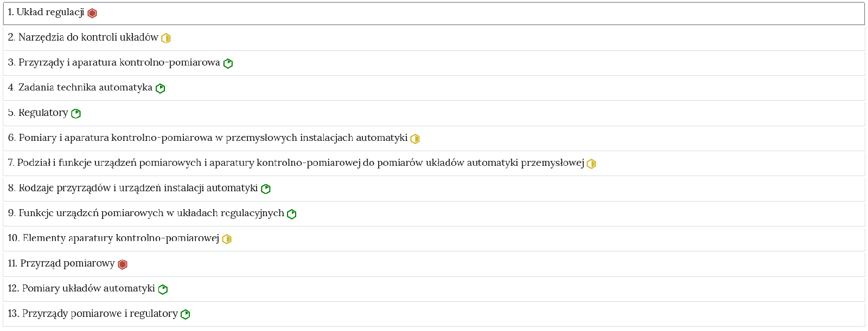This screenshot has height=331, width=868.
Task: Click the green icon next to Pomiary układów automatyki
Action: (163, 289)
